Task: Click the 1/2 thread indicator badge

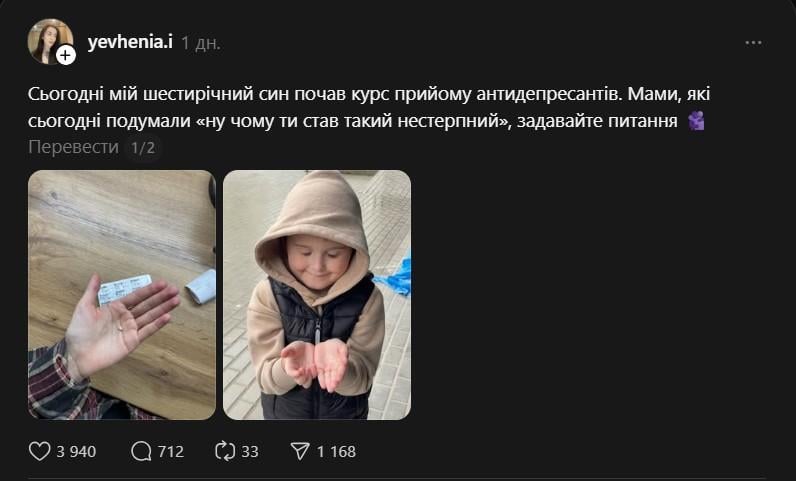Action: (143, 148)
